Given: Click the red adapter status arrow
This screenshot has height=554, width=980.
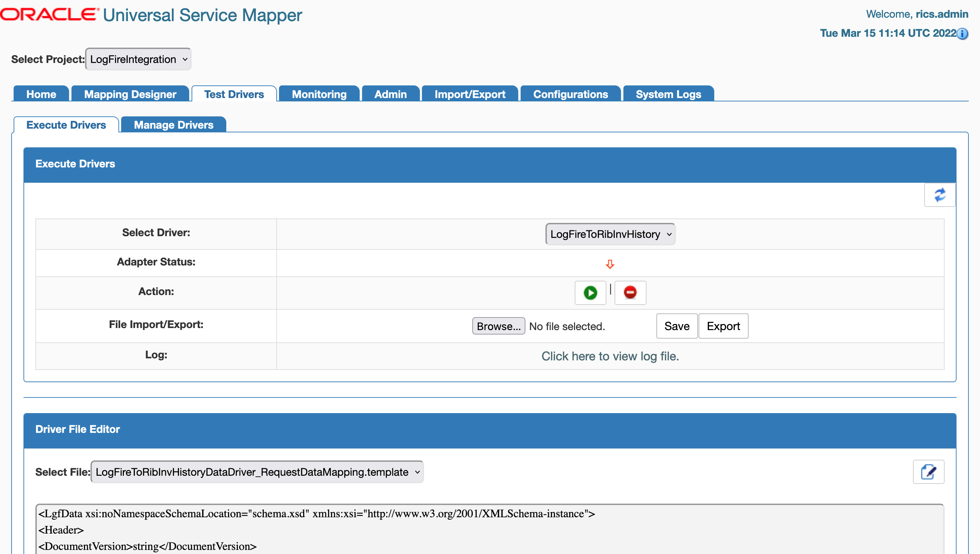Looking at the screenshot, I should click(x=610, y=264).
